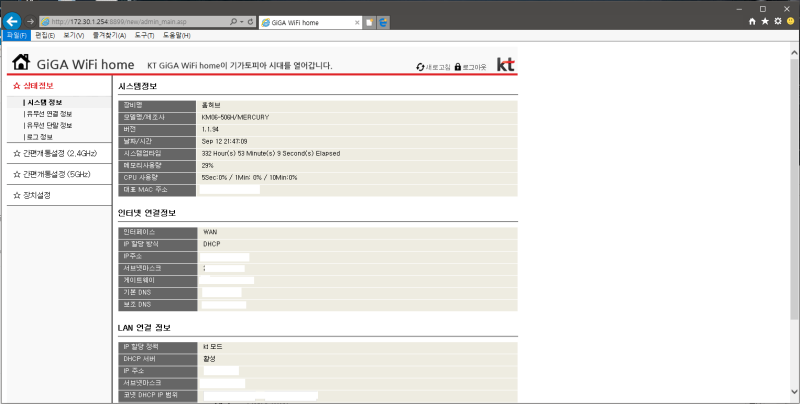Click uptime value 332 Hour(s) text
800x404 pixels.
tap(270, 154)
